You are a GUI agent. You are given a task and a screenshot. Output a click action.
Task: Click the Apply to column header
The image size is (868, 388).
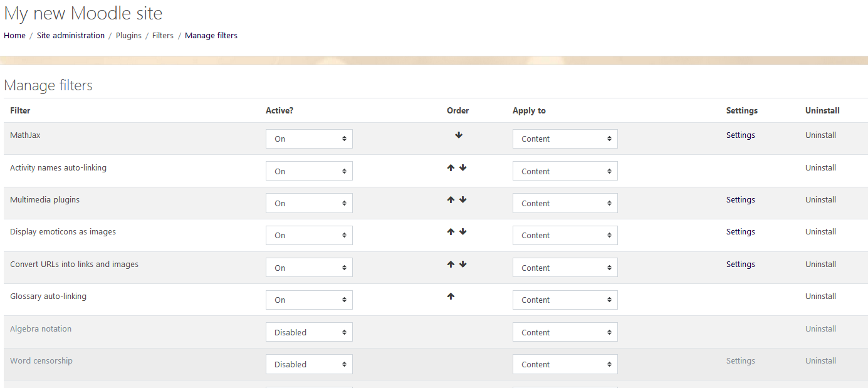529,110
